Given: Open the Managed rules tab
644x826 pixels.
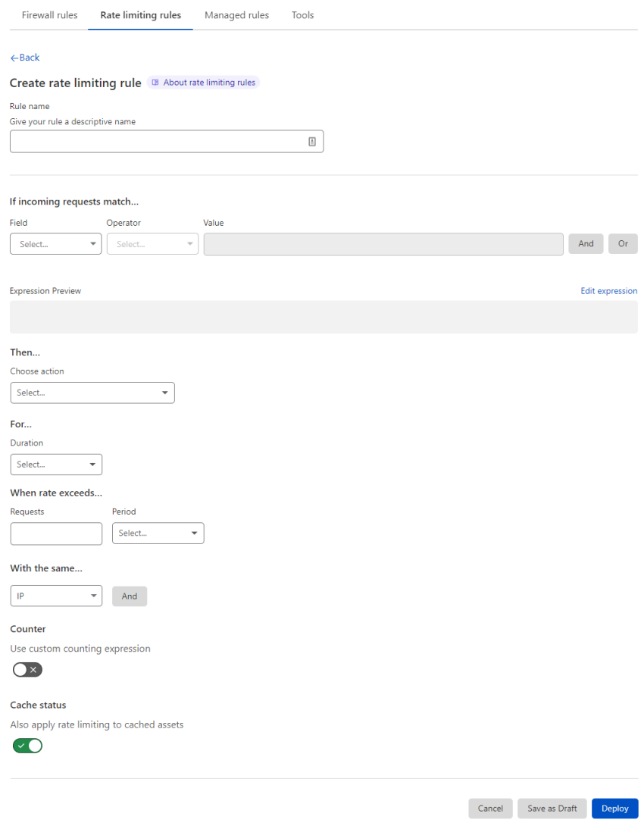Looking at the screenshot, I should pos(236,14).
